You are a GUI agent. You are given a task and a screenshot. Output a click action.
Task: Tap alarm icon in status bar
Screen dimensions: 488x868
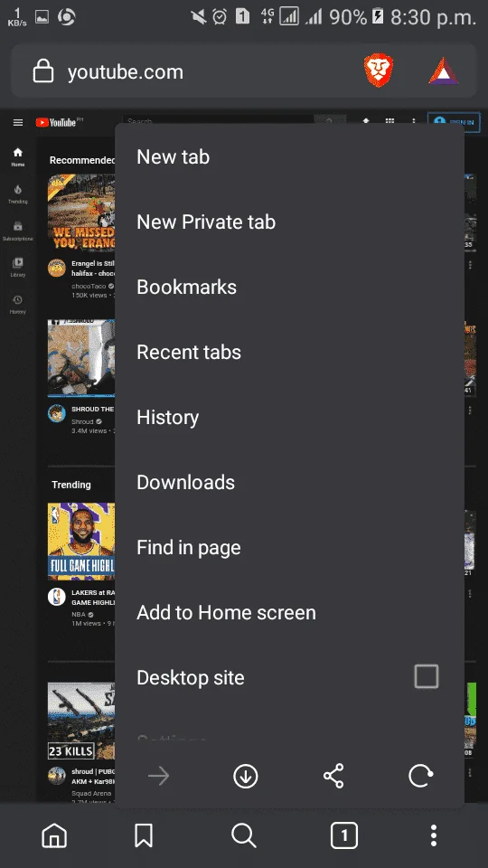click(x=220, y=16)
